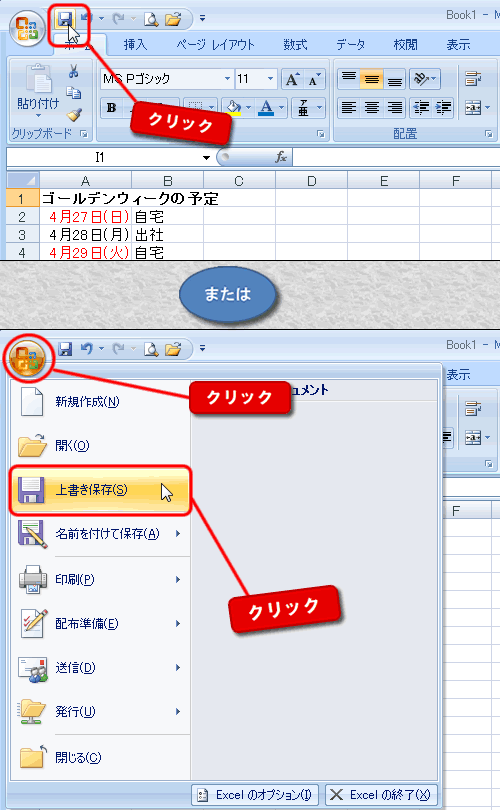Click the decrease indent icon
The height and width of the screenshot is (810, 500).
(422, 107)
